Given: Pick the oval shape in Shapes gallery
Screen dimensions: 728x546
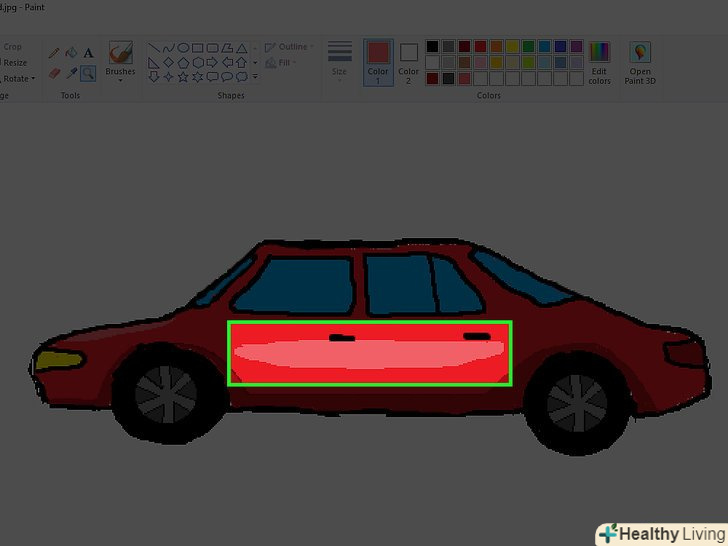Looking at the screenshot, I should click(x=183, y=47).
